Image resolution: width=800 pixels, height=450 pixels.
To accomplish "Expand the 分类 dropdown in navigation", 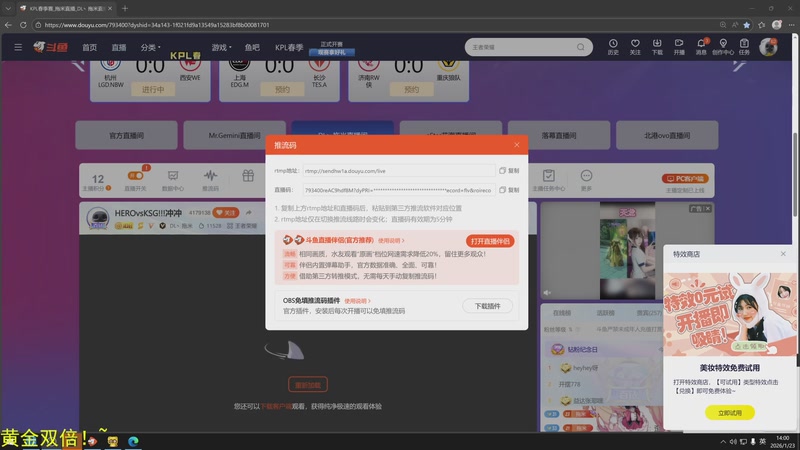I will (151, 47).
